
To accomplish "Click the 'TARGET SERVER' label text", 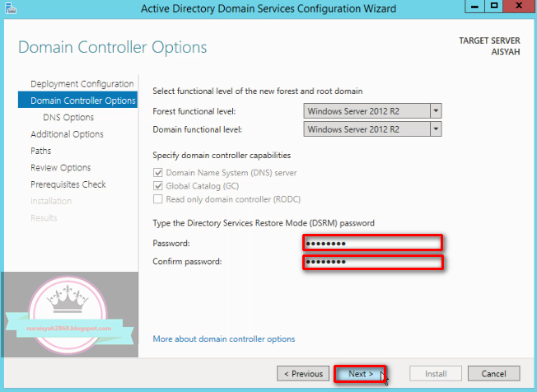I will pyautogui.click(x=489, y=40).
